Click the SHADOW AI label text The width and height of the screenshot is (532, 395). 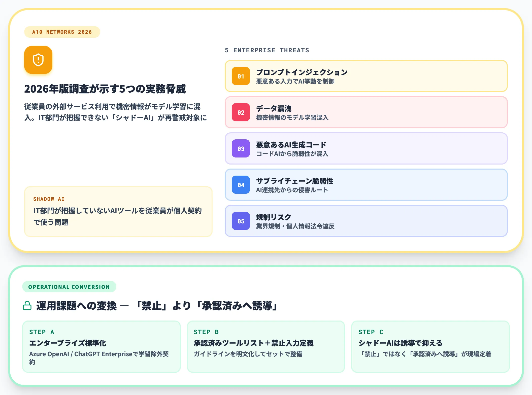49,199
